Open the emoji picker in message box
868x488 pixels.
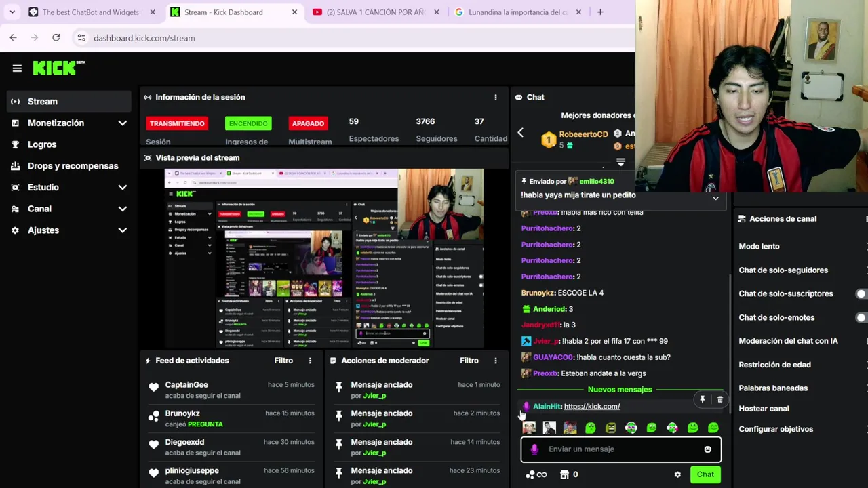[x=707, y=449]
